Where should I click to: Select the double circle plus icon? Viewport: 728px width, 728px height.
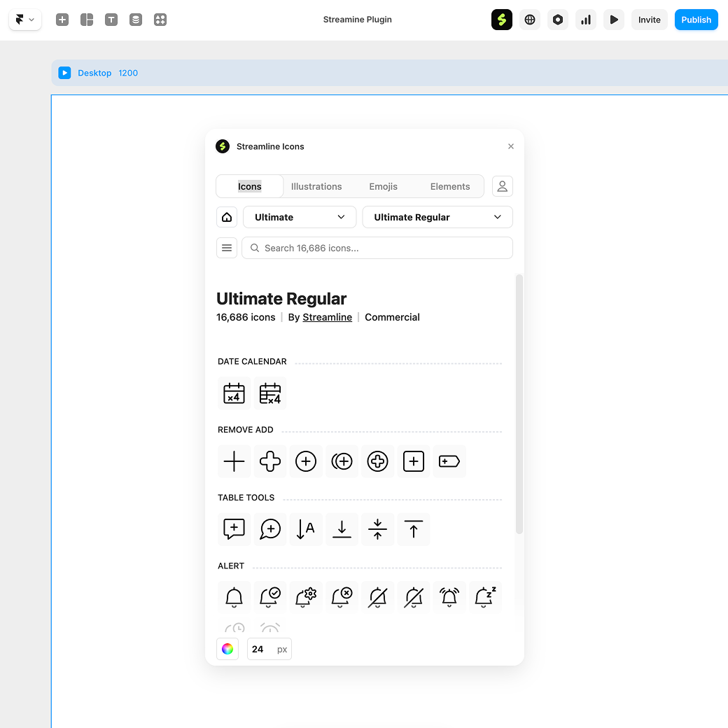click(x=342, y=461)
